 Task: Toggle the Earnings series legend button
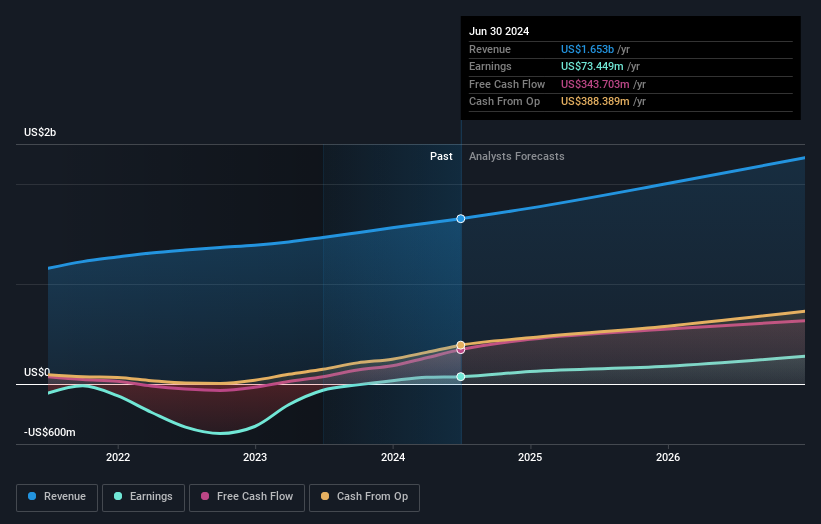143,497
